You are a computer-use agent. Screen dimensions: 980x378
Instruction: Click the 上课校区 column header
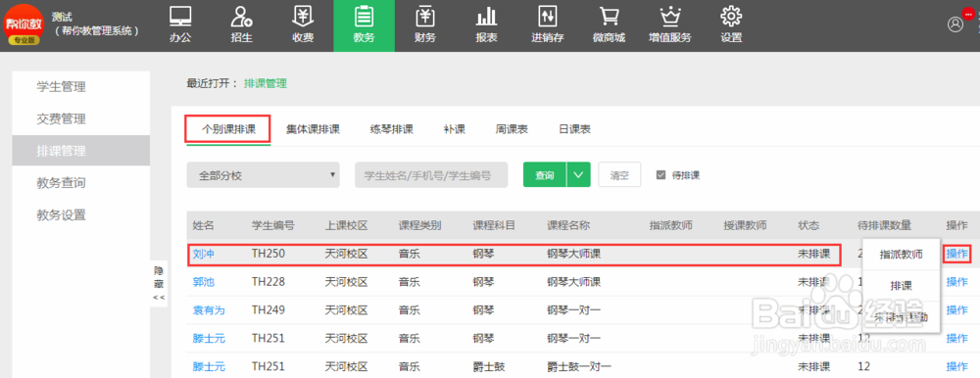(347, 225)
